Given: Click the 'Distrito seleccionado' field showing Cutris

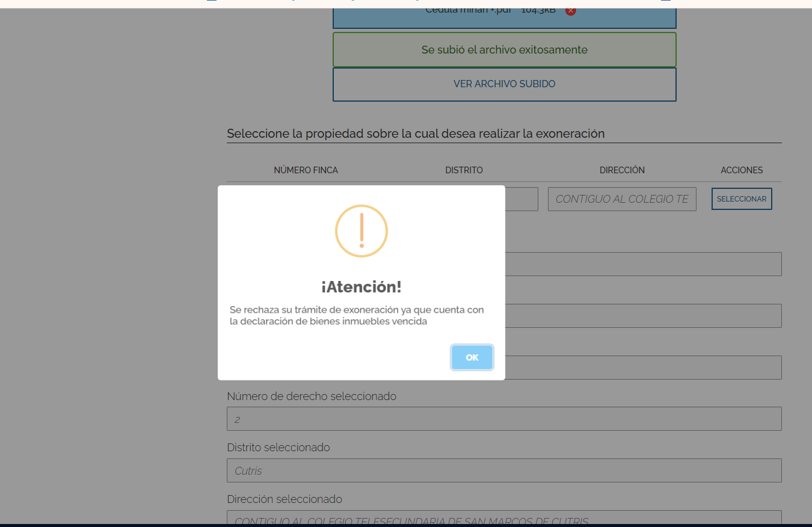Looking at the screenshot, I should (x=504, y=470).
